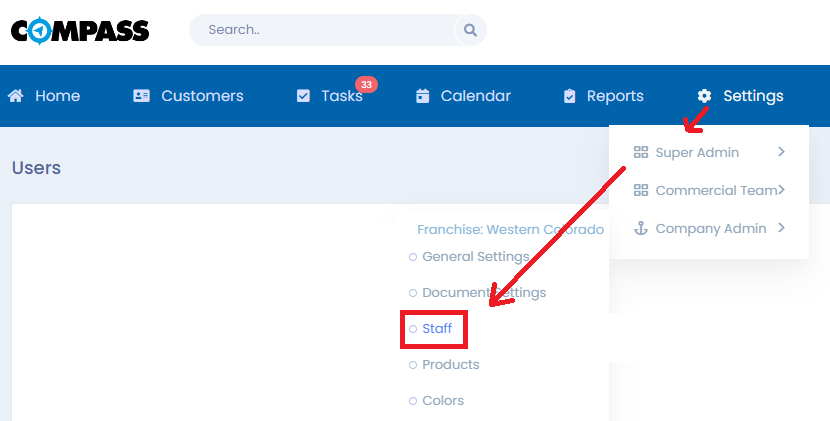
Task: Select General Settings menu entry
Action: click(475, 256)
